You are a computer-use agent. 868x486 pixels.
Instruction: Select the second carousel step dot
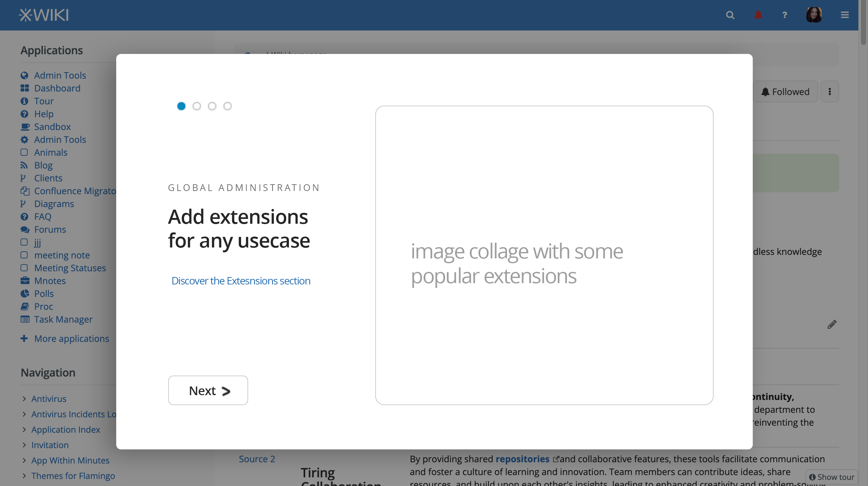[x=196, y=107]
